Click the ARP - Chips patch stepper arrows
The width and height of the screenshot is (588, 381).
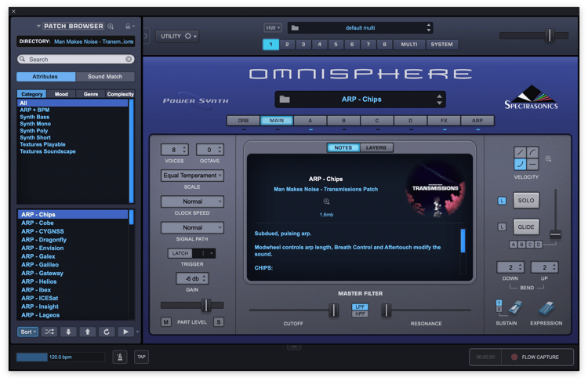coord(439,100)
